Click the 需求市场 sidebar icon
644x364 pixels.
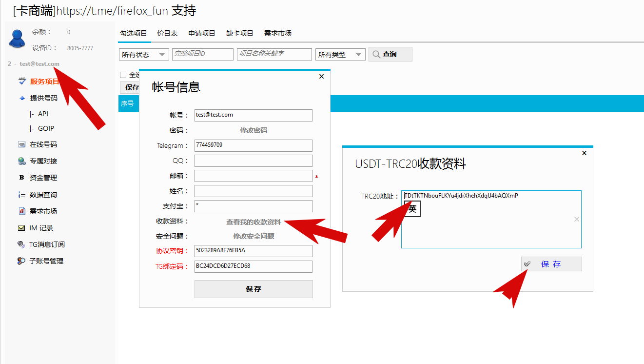[22, 211]
